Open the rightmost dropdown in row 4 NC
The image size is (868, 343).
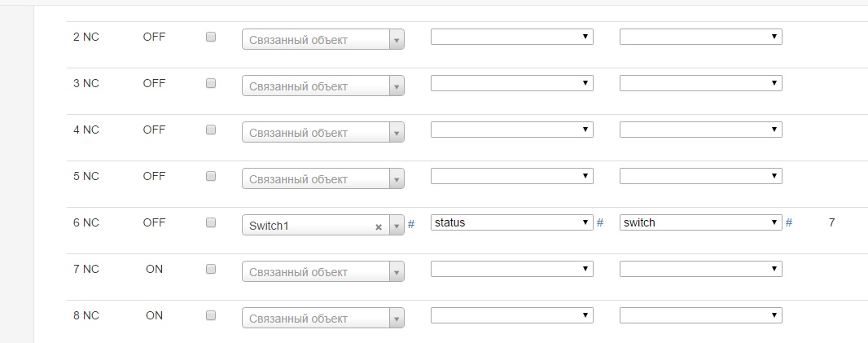tap(700, 130)
